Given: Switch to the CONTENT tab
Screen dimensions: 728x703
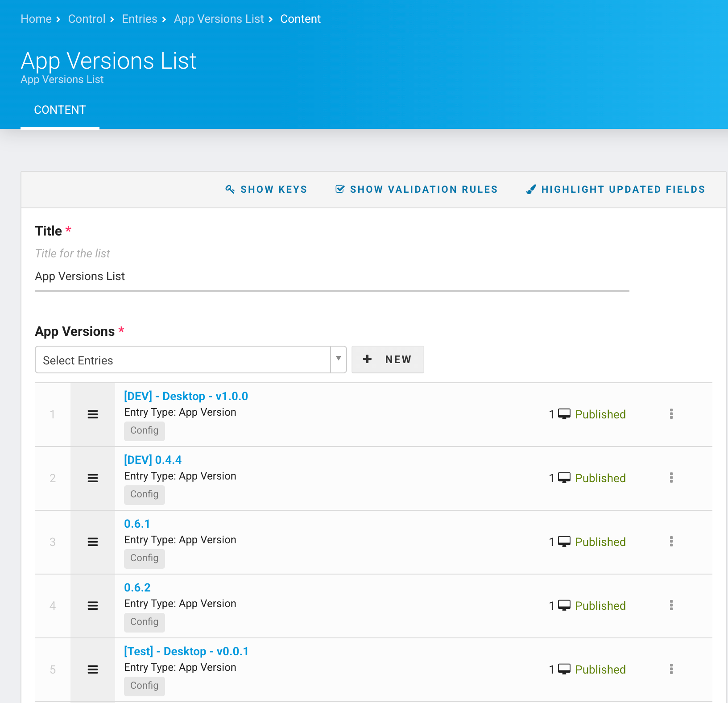Looking at the screenshot, I should [x=60, y=110].
